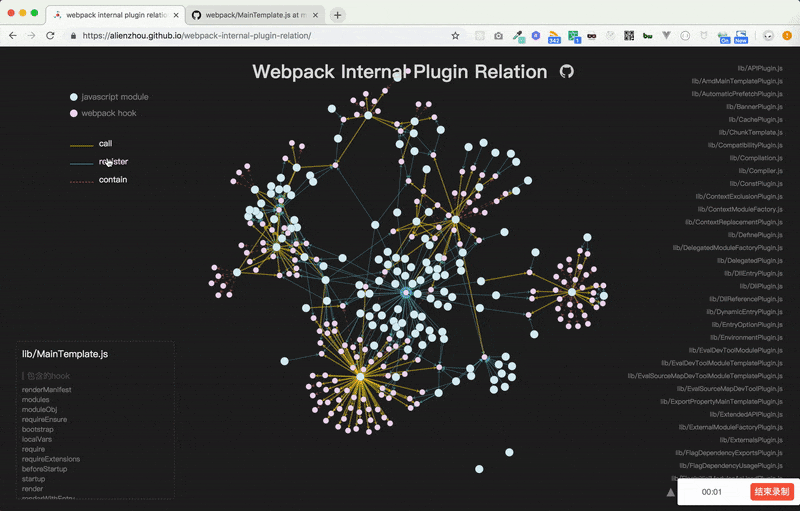
Task: Toggle the register line legend entry
Action: pyautogui.click(x=99, y=162)
